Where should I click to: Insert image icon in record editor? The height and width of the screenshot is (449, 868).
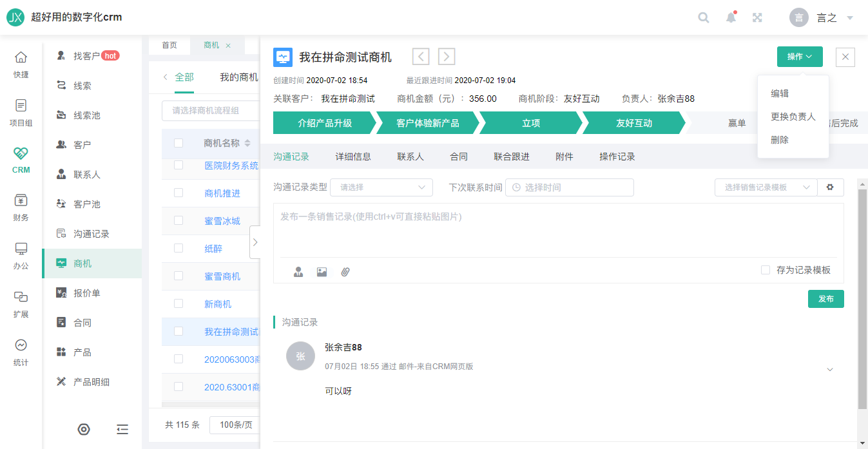[322, 272]
